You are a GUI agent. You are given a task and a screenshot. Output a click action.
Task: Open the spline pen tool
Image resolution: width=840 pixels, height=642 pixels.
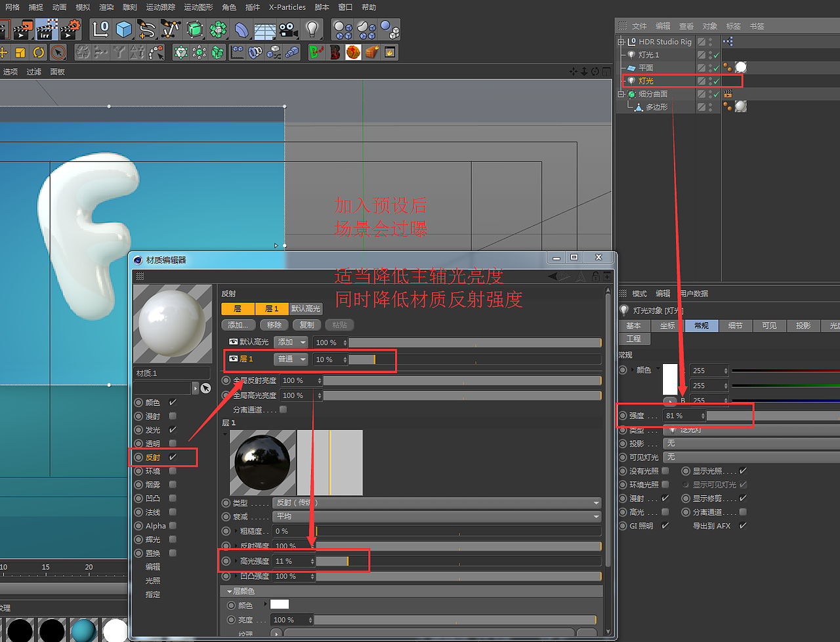147,30
